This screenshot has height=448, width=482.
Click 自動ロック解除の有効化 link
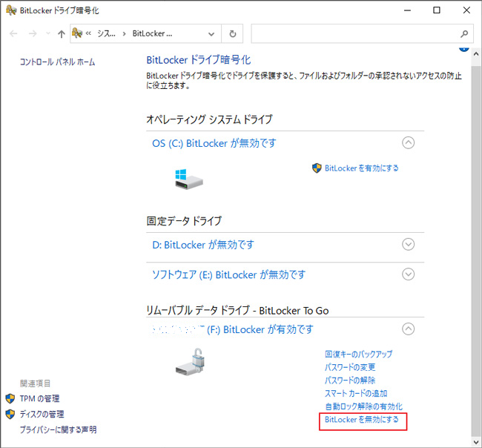(x=363, y=406)
